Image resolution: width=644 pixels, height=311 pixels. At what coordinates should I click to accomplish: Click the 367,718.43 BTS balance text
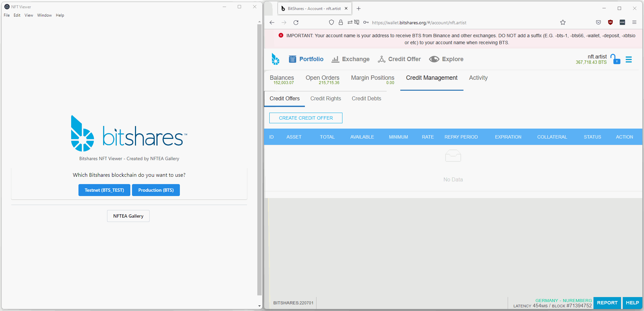591,62
